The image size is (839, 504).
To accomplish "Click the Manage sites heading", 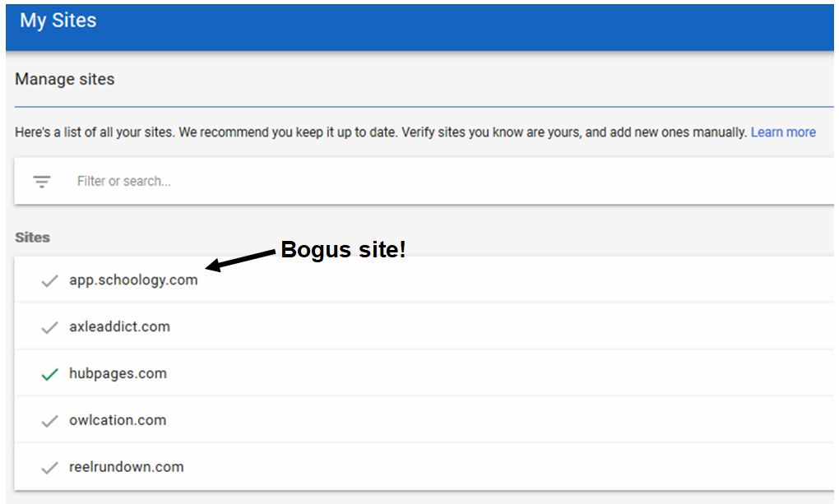I will click(x=65, y=79).
